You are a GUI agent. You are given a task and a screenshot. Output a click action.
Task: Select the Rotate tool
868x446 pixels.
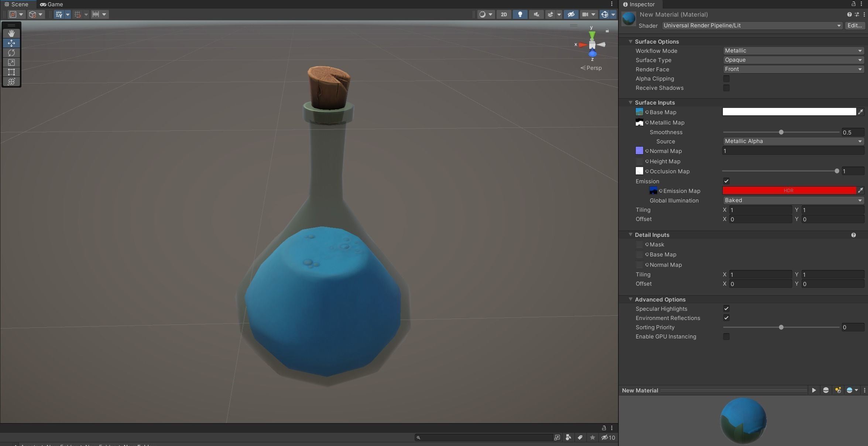click(11, 52)
